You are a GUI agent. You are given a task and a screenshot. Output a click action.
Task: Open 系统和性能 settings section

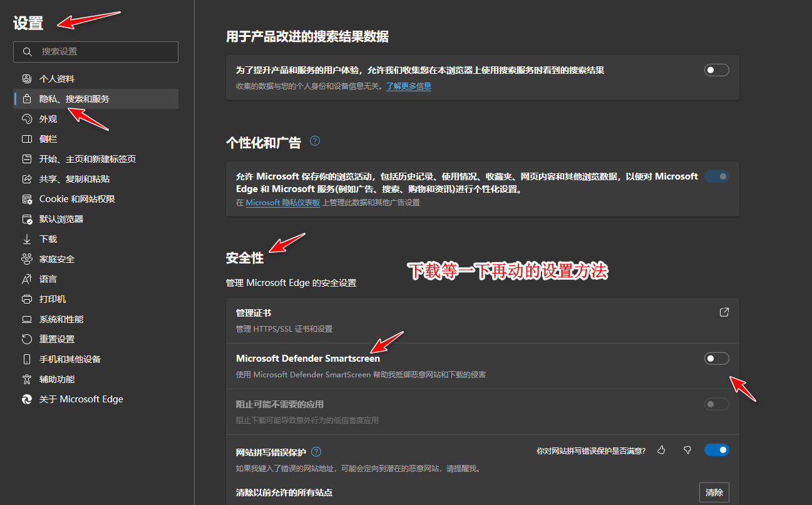[x=96, y=319]
